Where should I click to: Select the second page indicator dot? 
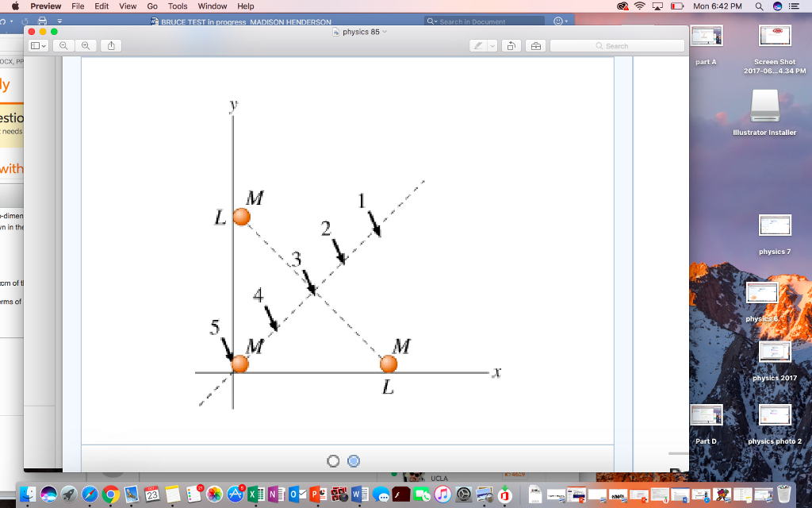point(353,460)
